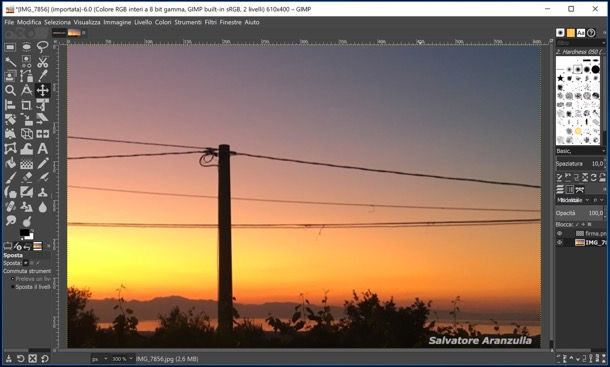Adjust the Spaziatura brush spacing slider
The height and width of the screenshot is (367, 610).
tap(580, 164)
